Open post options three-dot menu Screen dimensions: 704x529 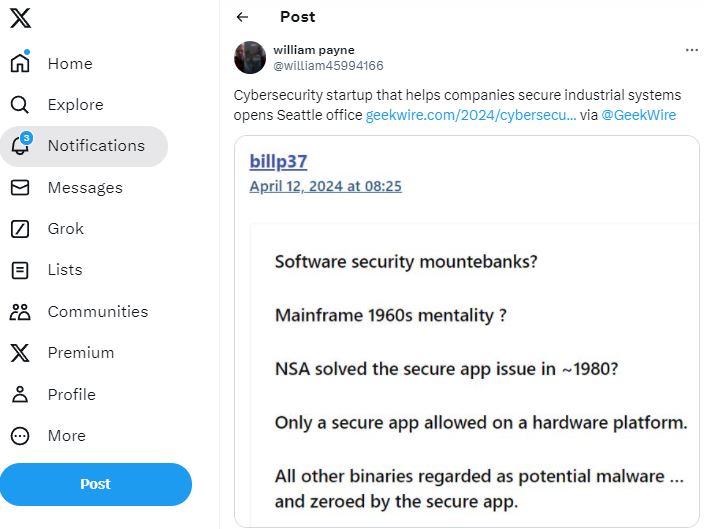click(x=692, y=50)
